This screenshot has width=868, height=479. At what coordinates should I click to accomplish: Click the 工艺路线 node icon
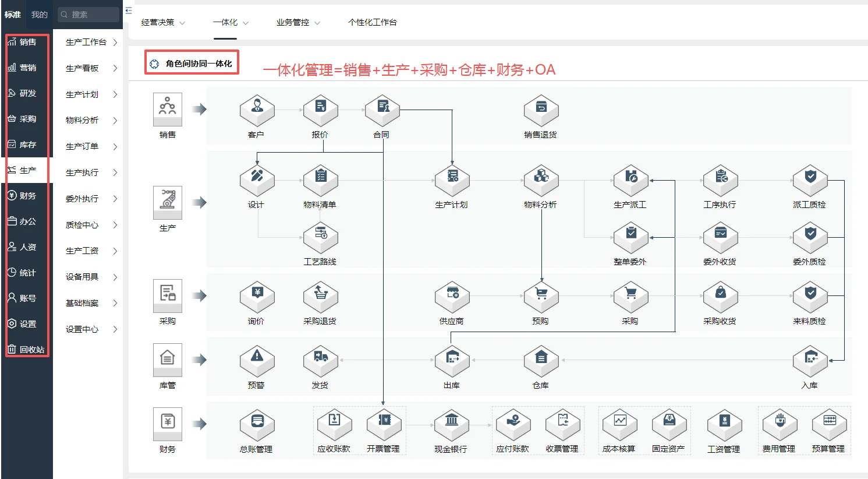320,237
